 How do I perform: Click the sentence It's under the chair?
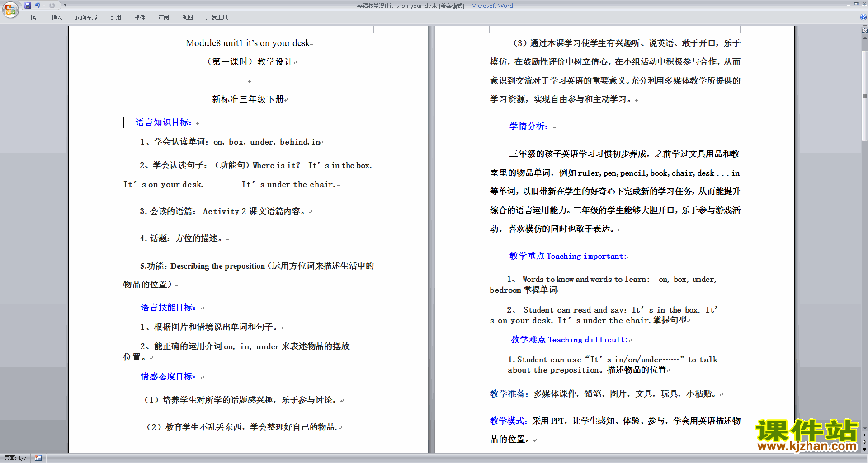(288, 184)
